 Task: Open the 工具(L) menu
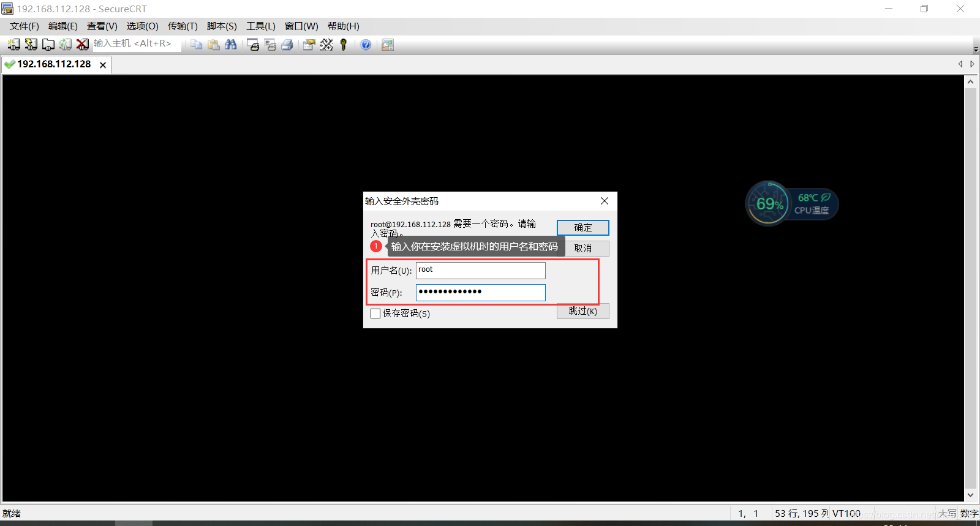click(261, 26)
